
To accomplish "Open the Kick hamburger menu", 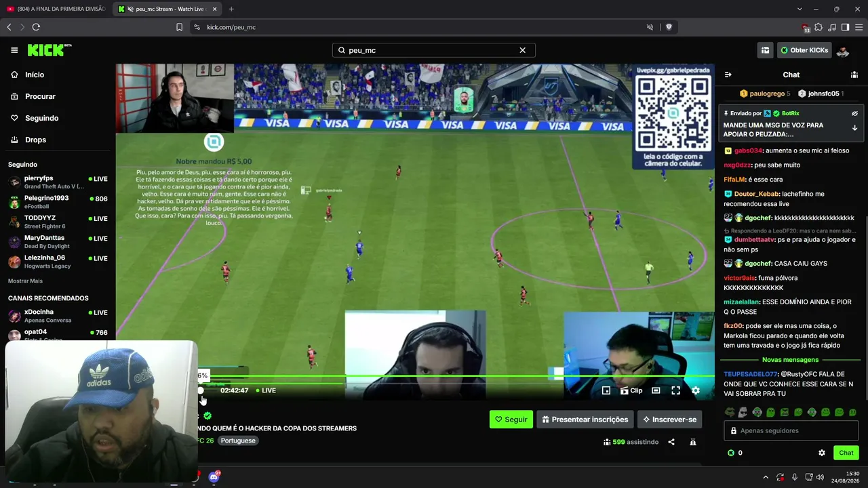I will (x=14, y=50).
